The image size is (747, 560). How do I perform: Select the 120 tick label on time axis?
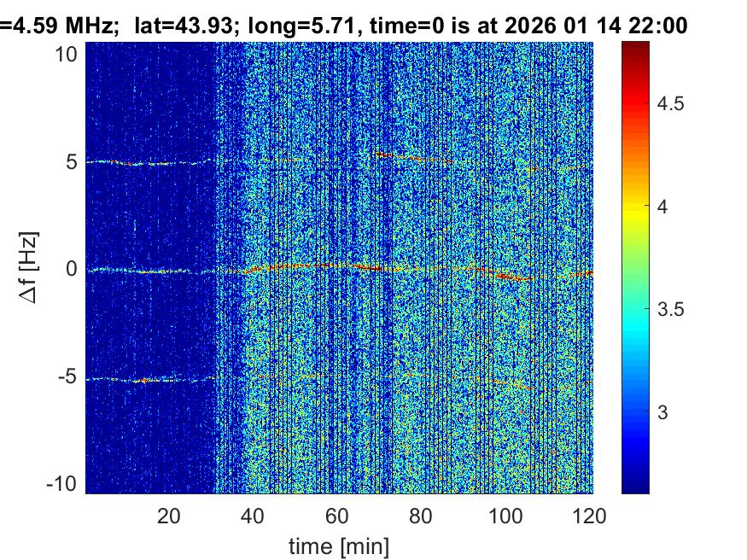coord(591,516)
